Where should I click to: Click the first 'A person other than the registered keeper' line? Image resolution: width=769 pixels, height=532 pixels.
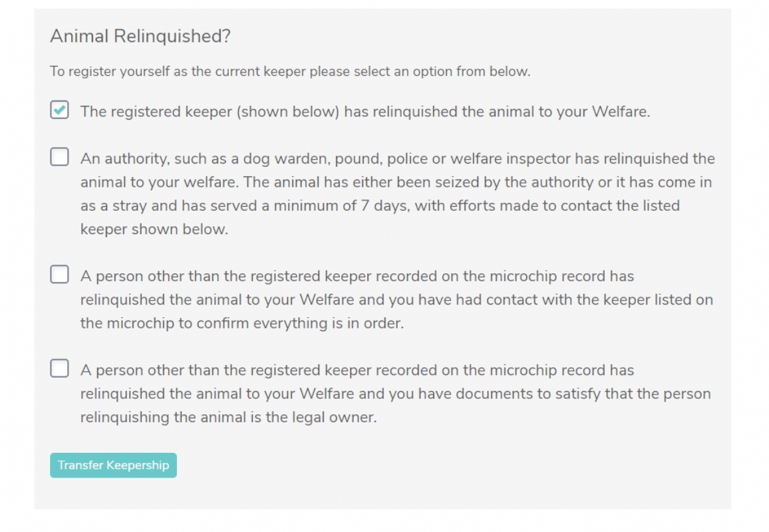[357, 277]
